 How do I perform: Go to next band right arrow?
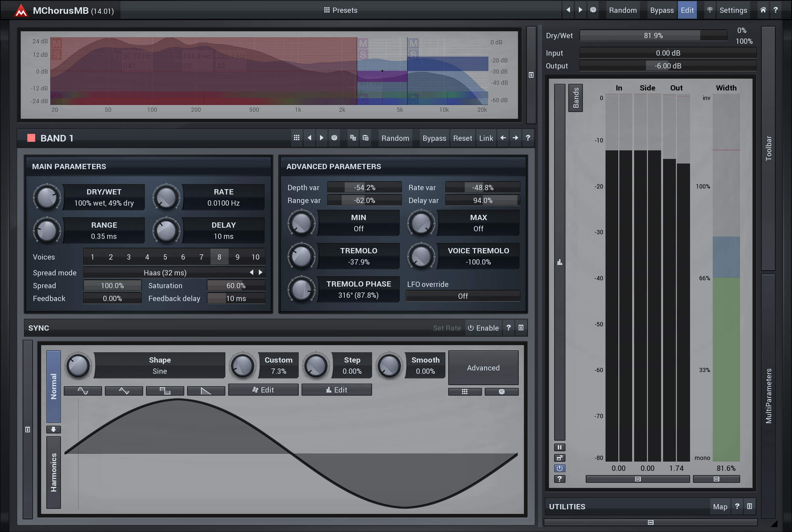515,138
